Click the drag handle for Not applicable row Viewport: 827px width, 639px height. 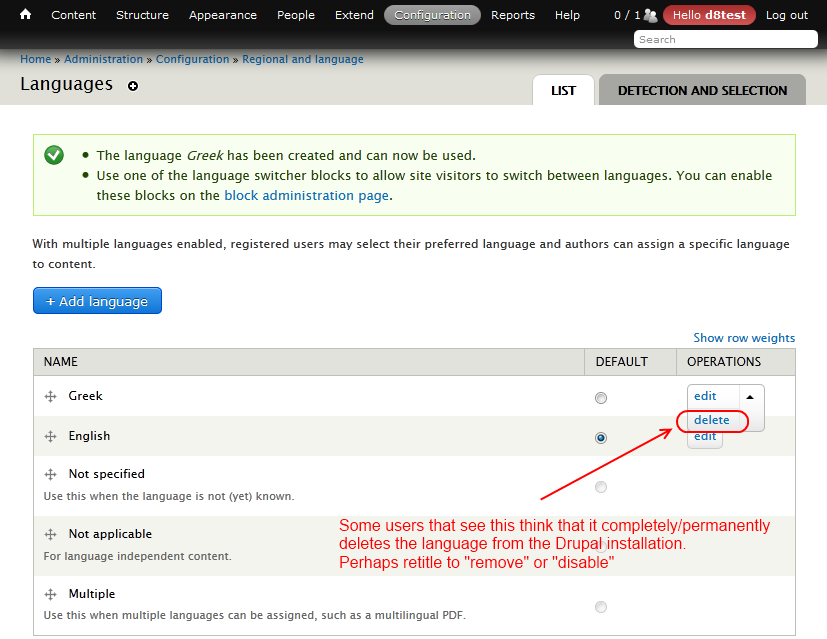coord(50,534)
